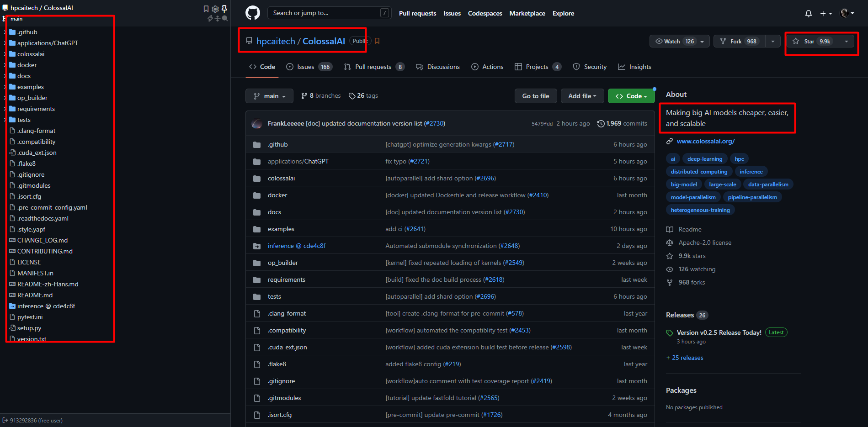Open the user avatar menu in header
The height and width of the screenshot is (427, 868).
click(847, 13)
